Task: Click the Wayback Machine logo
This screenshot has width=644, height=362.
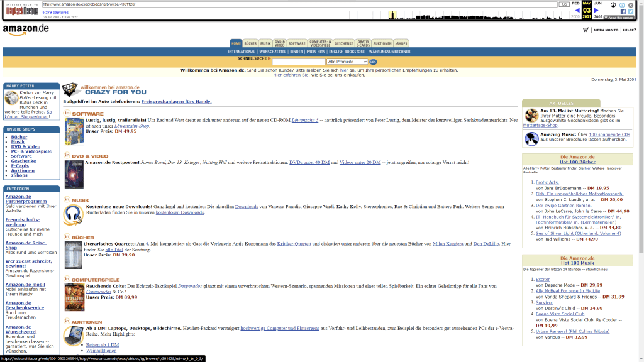Action: [22, 11]
